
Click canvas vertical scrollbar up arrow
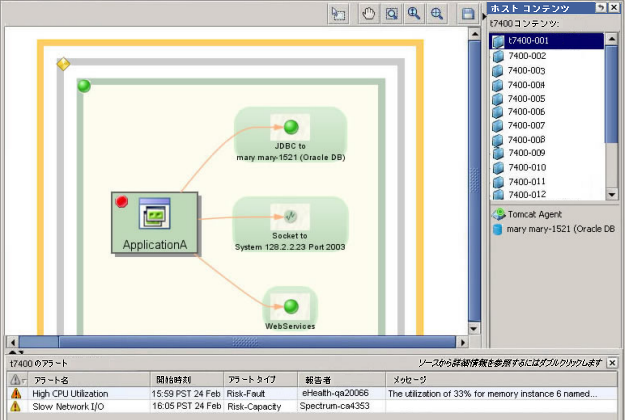[474, 34]
